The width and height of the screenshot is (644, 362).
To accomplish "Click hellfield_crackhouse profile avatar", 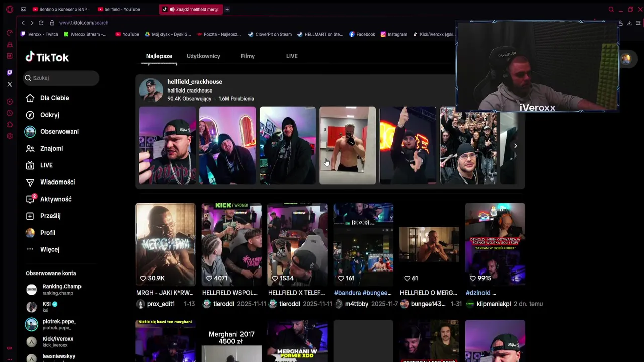I will (x=151, y=90).
